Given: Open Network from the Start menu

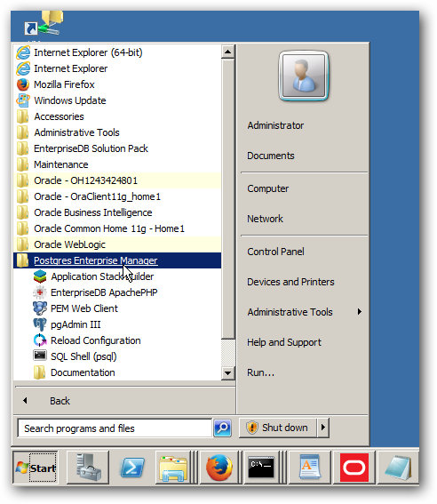Looking at the screenshot, I should point(265,219).
